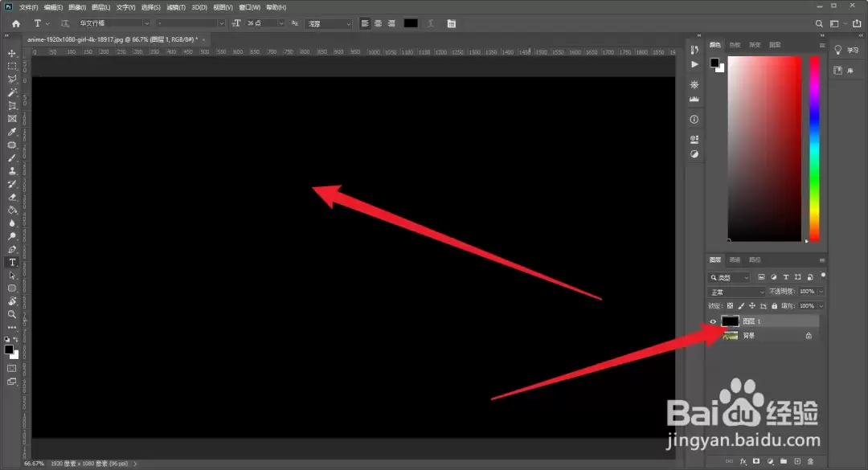Select the Brush tool
868x470 pixels.
[11, 157]
